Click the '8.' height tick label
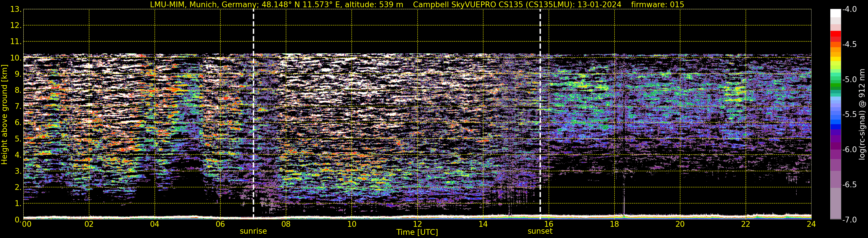The image size is (868, 238). point(18,90)
